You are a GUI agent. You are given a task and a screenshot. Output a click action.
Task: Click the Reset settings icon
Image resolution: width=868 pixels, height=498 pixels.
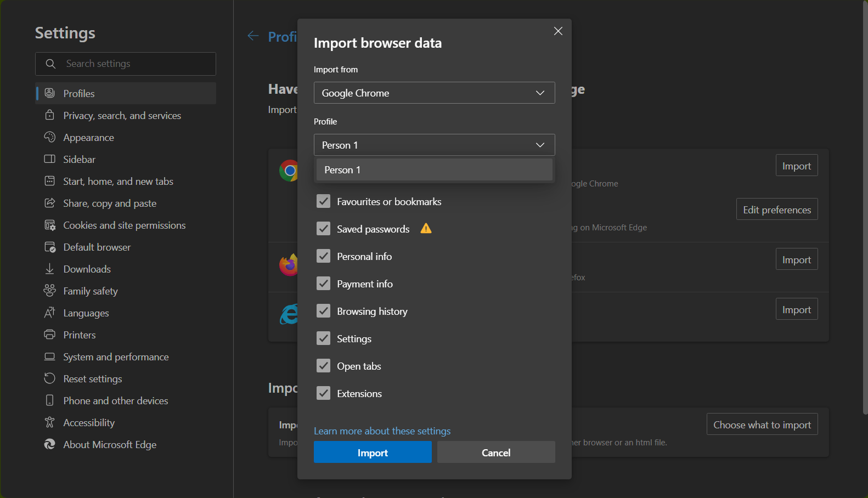49,378
